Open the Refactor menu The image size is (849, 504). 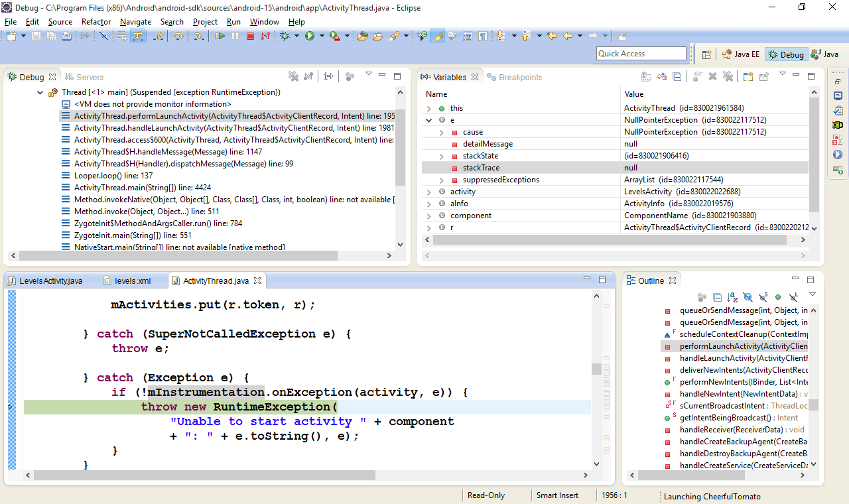tap(96, 22)
